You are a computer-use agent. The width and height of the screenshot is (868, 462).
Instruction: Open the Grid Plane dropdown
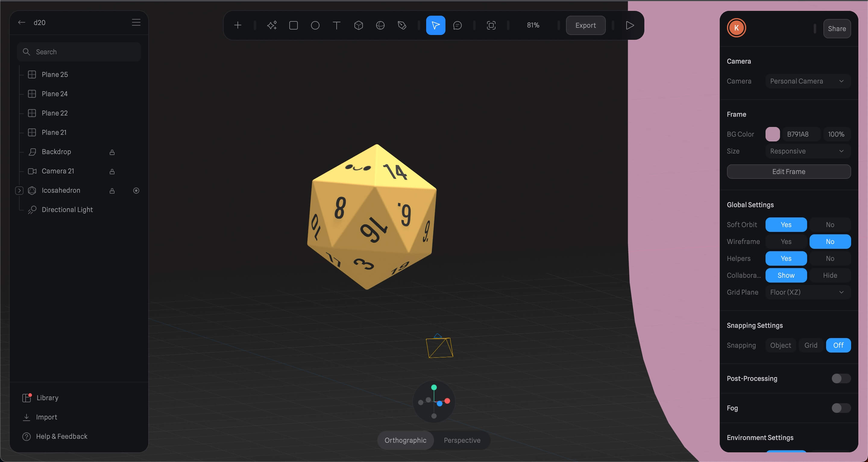(x=807, y=292)
